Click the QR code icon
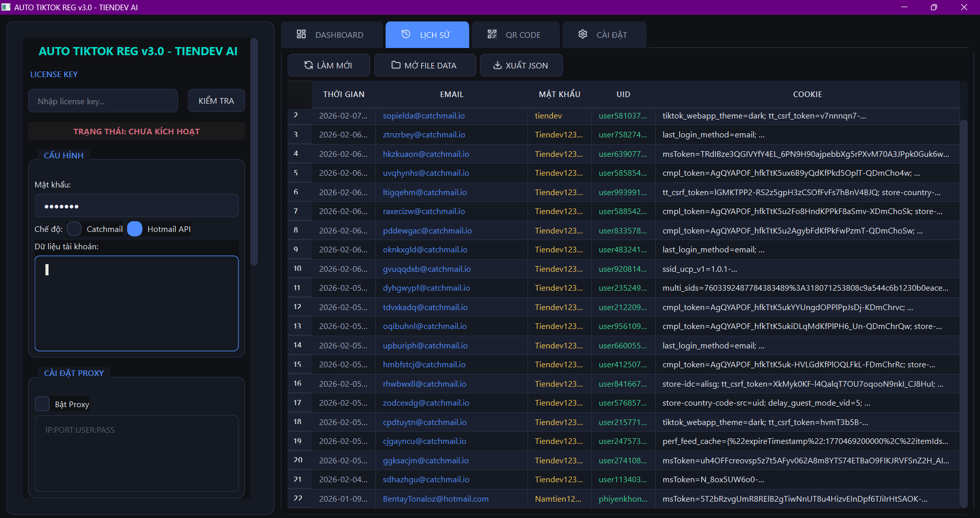Image resolution: width=980 pixels, height=518 pixels. pyautogui.click(x=492, y=34)
